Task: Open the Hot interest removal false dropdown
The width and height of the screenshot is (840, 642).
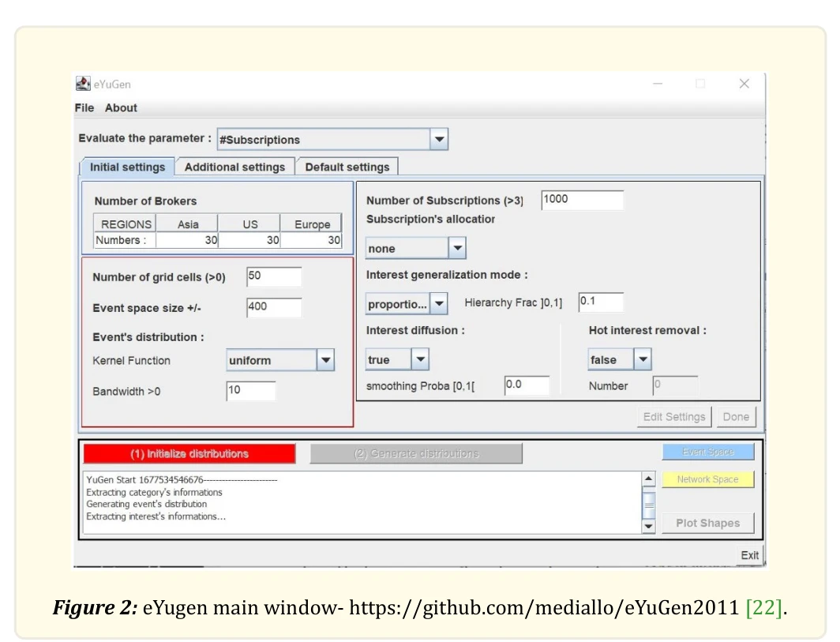Action: (620, 359)
